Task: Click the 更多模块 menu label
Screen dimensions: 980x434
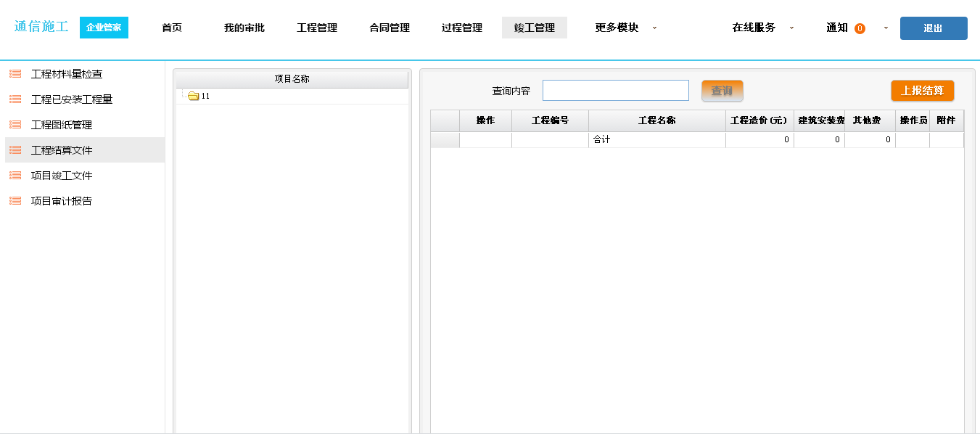Action: pyautogui.click(x=617, y=28)
